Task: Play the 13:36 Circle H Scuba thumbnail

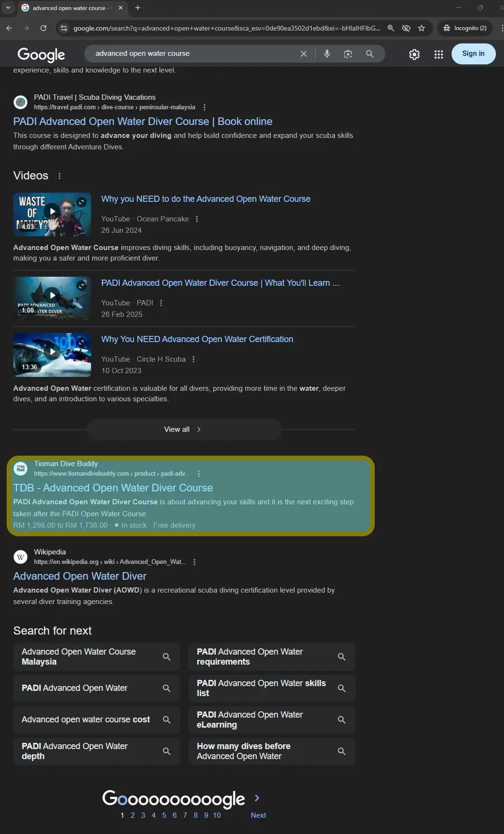Action: click(52, 354)
